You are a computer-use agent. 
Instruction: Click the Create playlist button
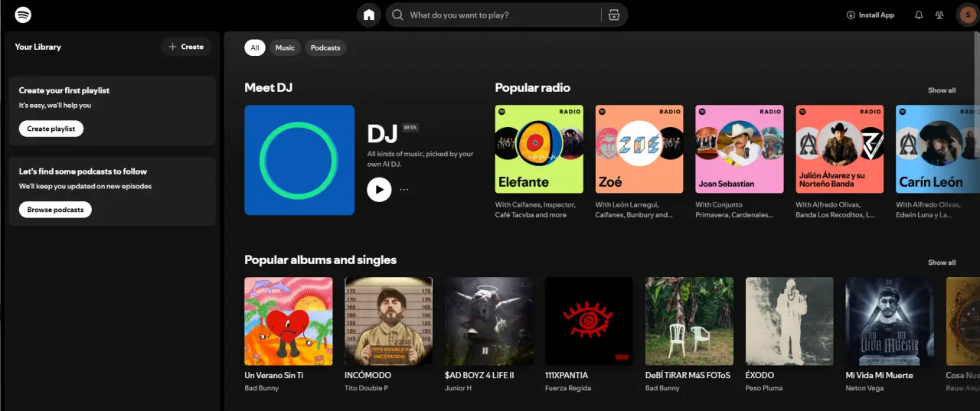pos(51,129)
